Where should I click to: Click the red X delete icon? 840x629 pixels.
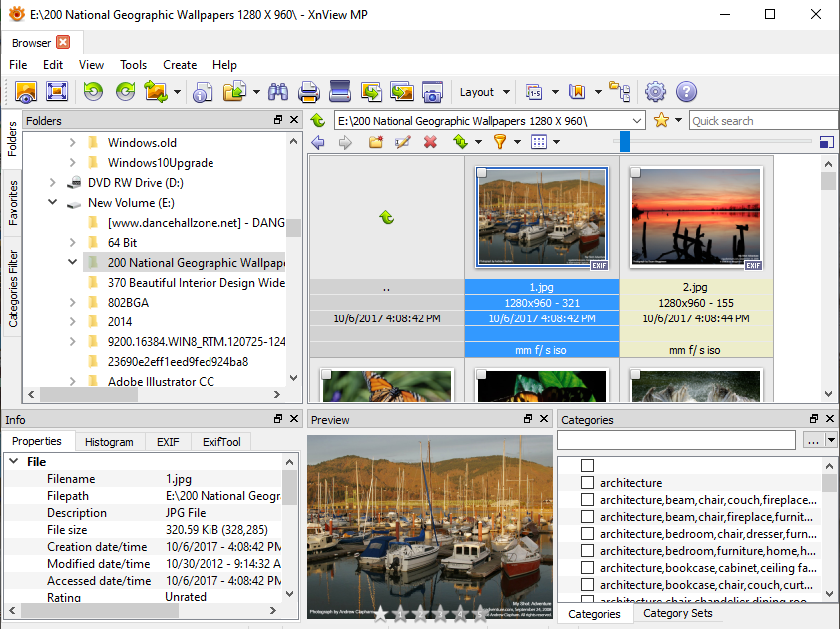tap(430, 142)
